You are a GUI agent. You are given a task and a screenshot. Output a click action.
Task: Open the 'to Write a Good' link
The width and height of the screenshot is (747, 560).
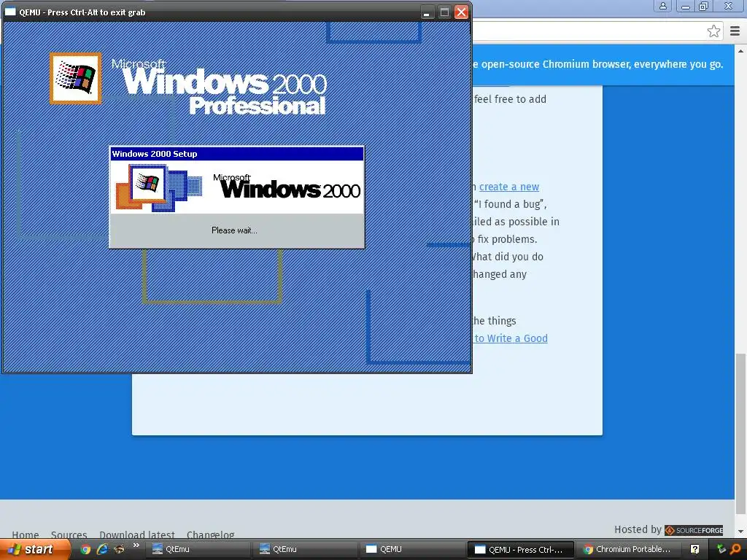(x=511, y=338)
